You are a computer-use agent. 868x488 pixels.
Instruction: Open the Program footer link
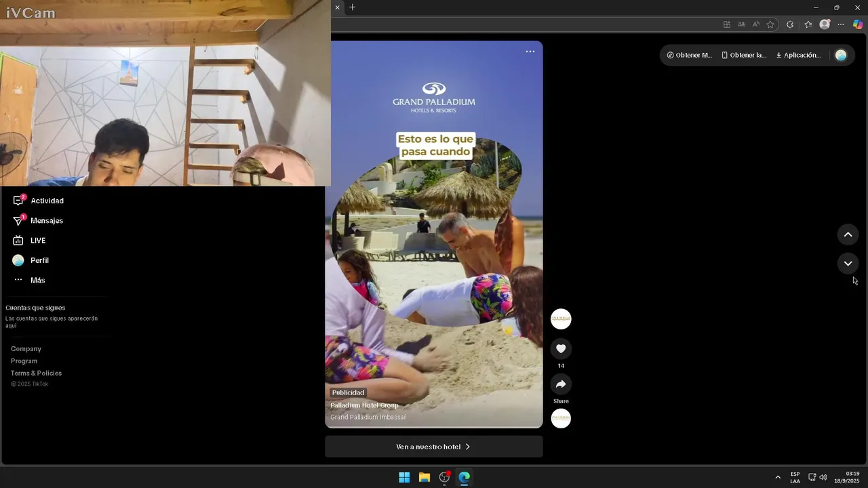click(24, 361)
